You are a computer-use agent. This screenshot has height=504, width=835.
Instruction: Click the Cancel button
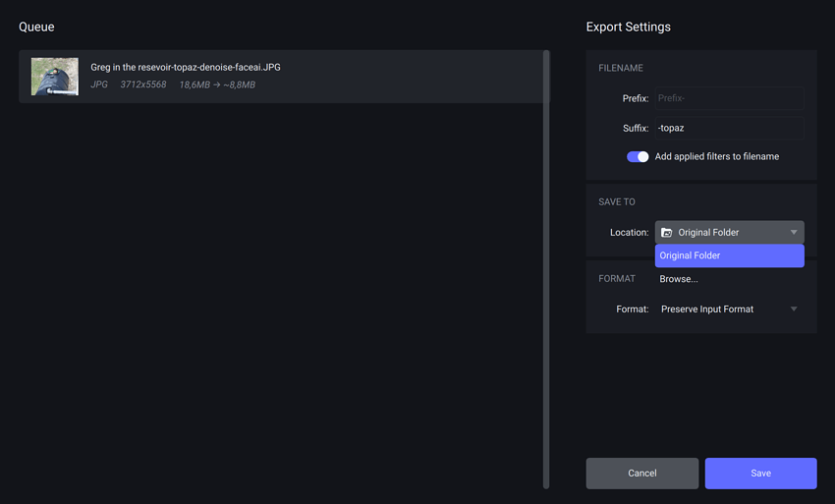point(641,474)
